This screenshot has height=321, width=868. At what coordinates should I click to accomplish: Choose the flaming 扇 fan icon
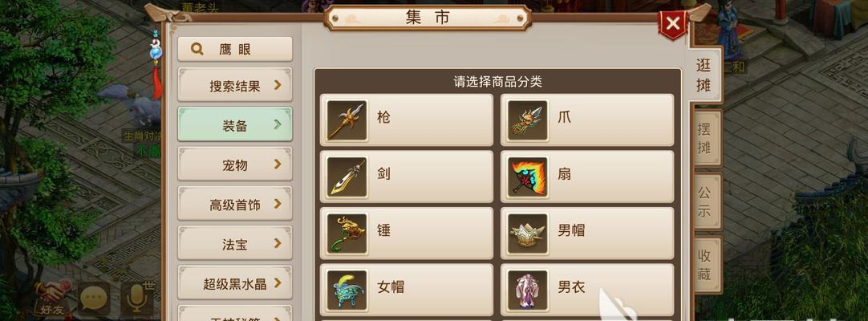[528, 177]
